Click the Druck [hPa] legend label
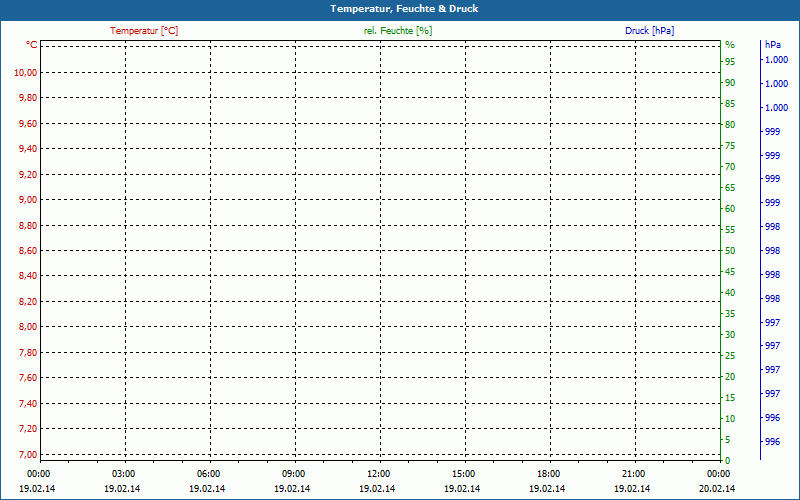The width and height of the screenshot is (800, 500). point(650,31)
